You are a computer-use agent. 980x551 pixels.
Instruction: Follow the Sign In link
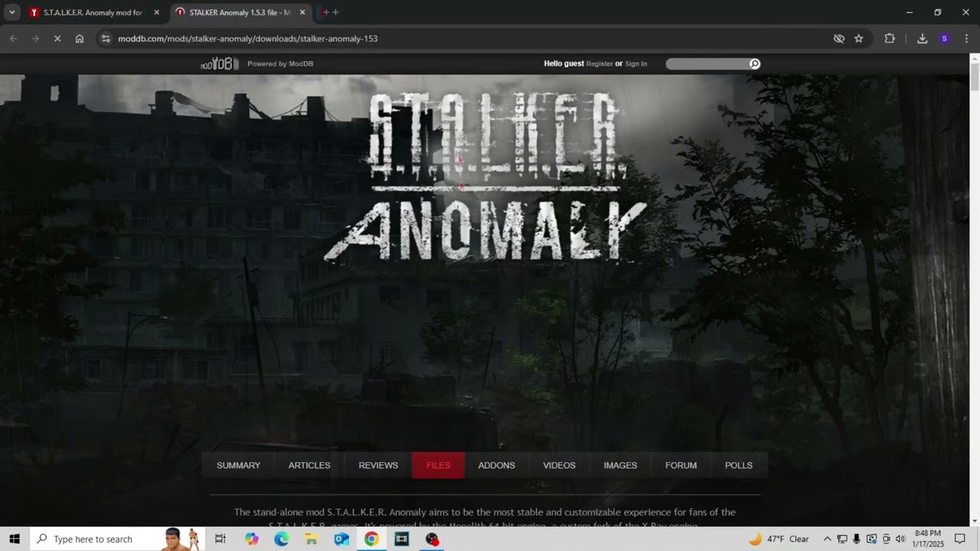[x=636, y=64]
